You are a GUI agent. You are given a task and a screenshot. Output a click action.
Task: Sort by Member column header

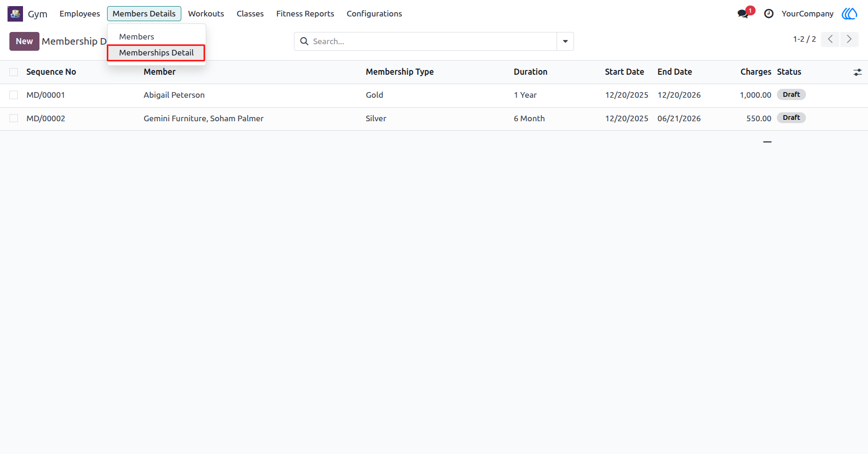pyautogui.click(x=160, y=72)
